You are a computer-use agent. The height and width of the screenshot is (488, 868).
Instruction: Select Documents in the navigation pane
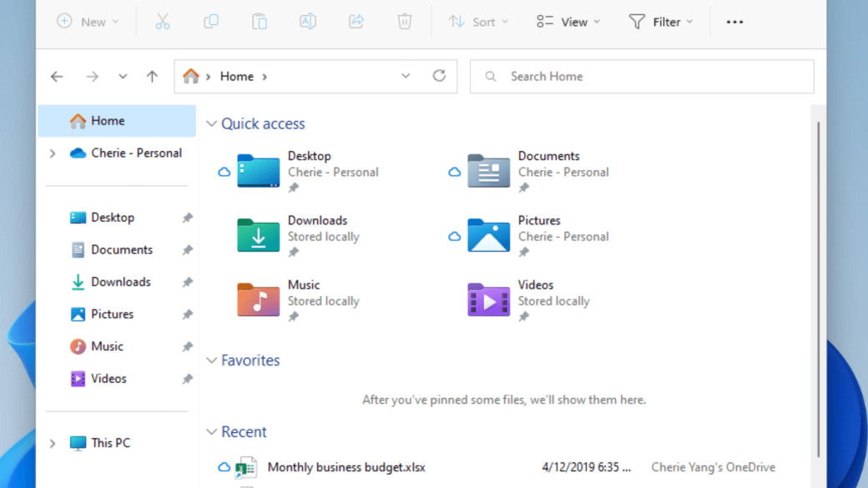[117, 249]
